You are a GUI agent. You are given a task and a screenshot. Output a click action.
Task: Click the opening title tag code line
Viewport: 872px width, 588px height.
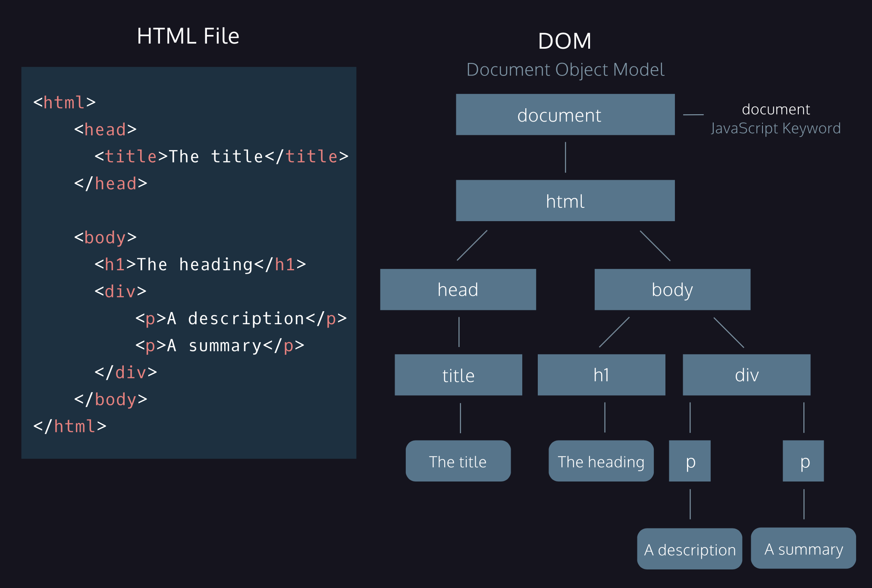(x=221, y=156)
